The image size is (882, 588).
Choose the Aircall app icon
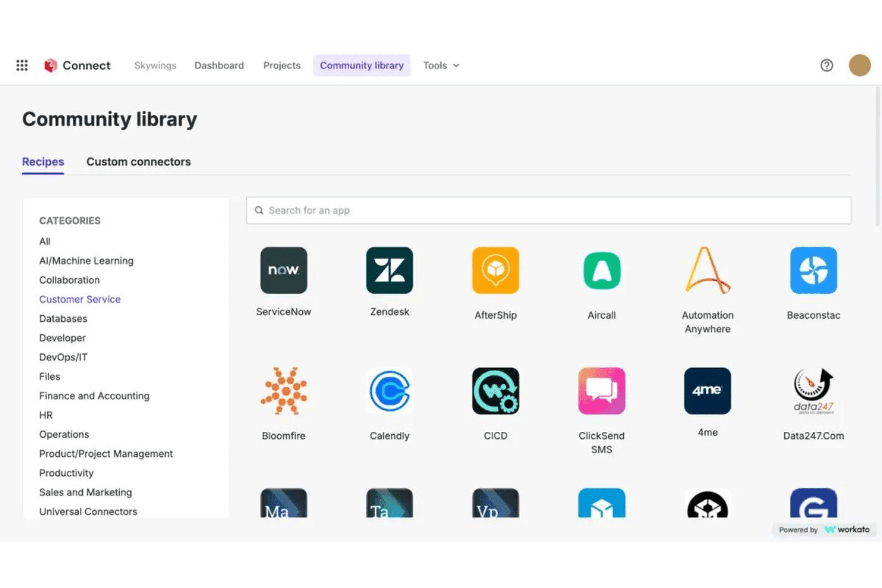coord(602,270)
